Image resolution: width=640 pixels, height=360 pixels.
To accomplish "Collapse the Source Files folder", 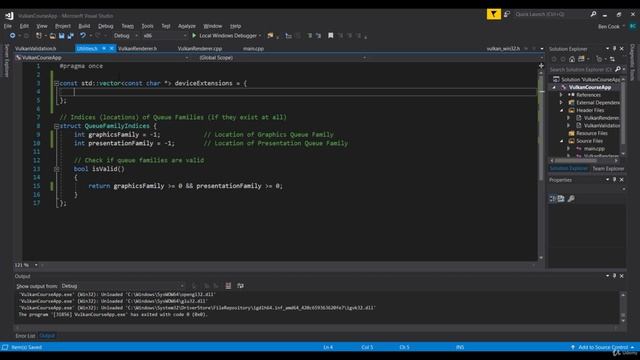I will point(562,141).
